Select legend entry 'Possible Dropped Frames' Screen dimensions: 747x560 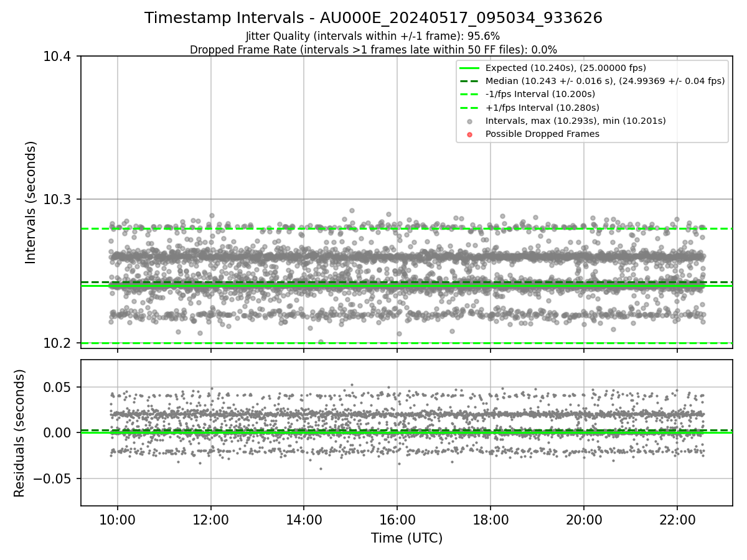tap(542, 134)
